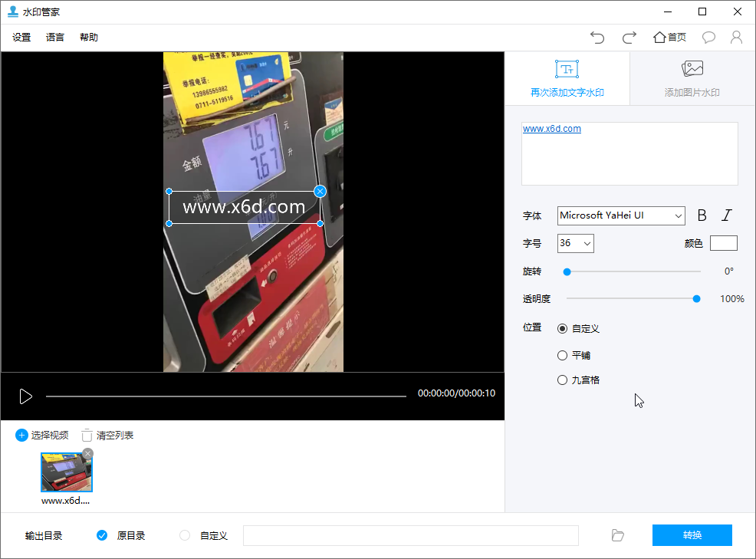The width and height of the screenshot is (756, 559).
Task: Click the undo arrow icon
Action: [597, 37]
